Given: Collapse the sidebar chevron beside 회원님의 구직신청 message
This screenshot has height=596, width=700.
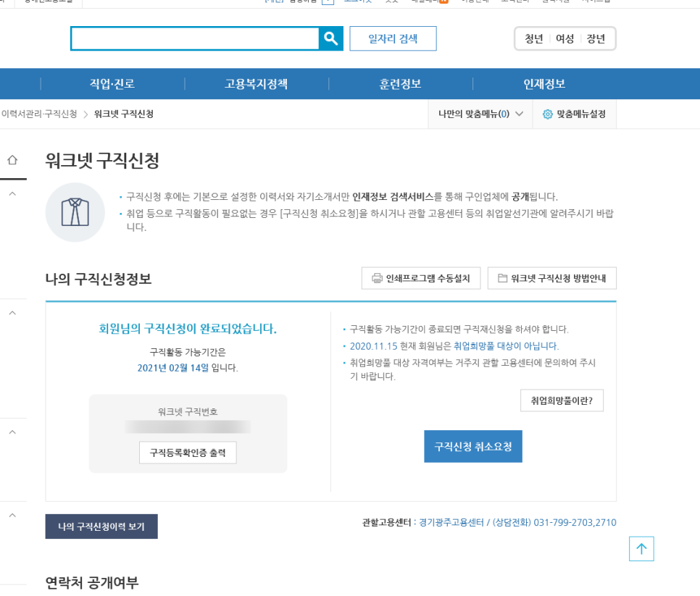Looking at the screenshot, I should tap(12, 313).
